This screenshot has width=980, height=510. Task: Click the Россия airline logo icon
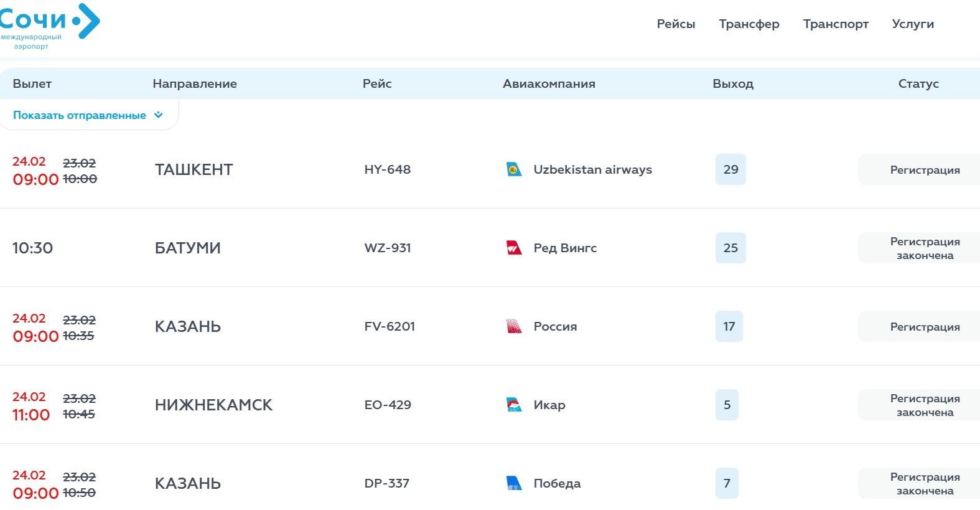tap(514, 326)
